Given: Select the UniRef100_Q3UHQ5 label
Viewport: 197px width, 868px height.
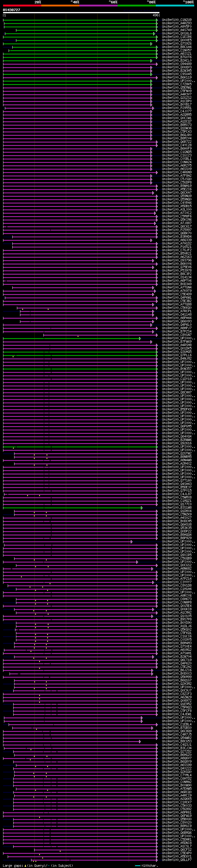Looking at the screenshot, I should tap(177, 352).
